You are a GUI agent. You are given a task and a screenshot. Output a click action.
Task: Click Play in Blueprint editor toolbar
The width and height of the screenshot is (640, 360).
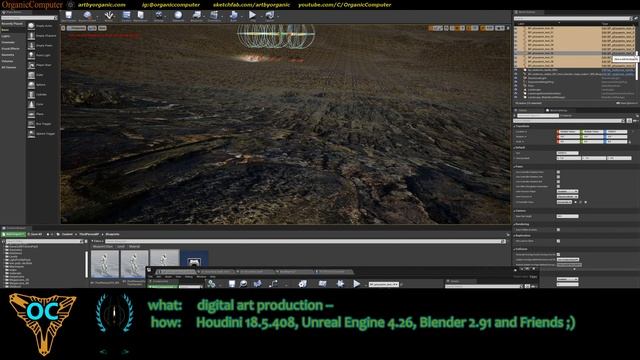click(356, 284)
